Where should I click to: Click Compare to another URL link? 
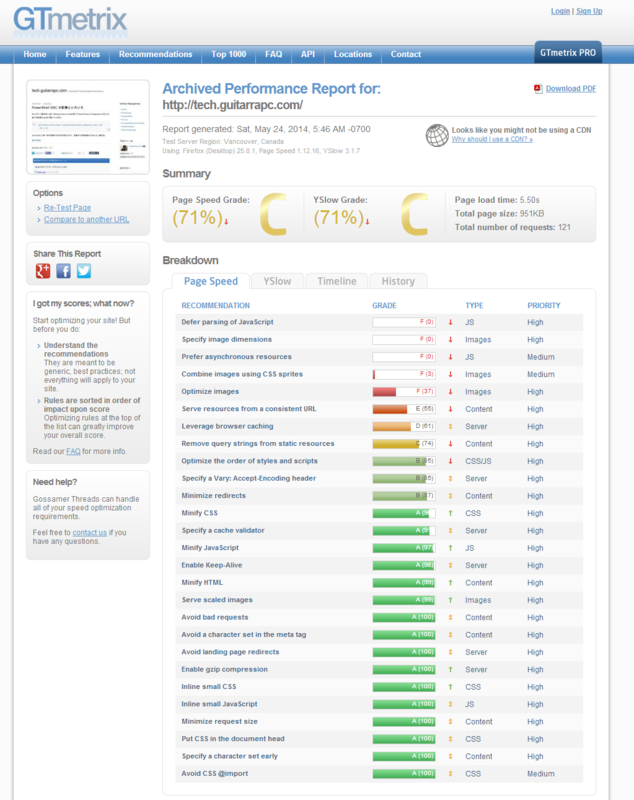(86, 219)
